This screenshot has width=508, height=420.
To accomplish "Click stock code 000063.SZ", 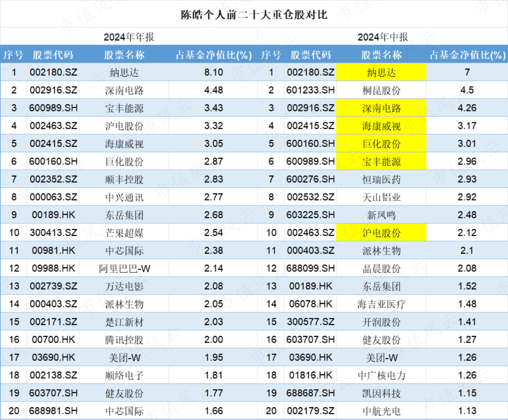I will pos(53,197).
